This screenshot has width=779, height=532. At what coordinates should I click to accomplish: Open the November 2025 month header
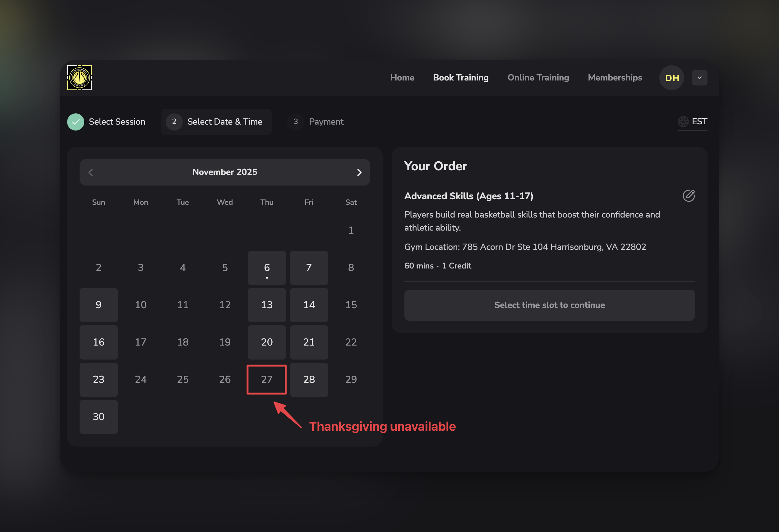[225, 172]
